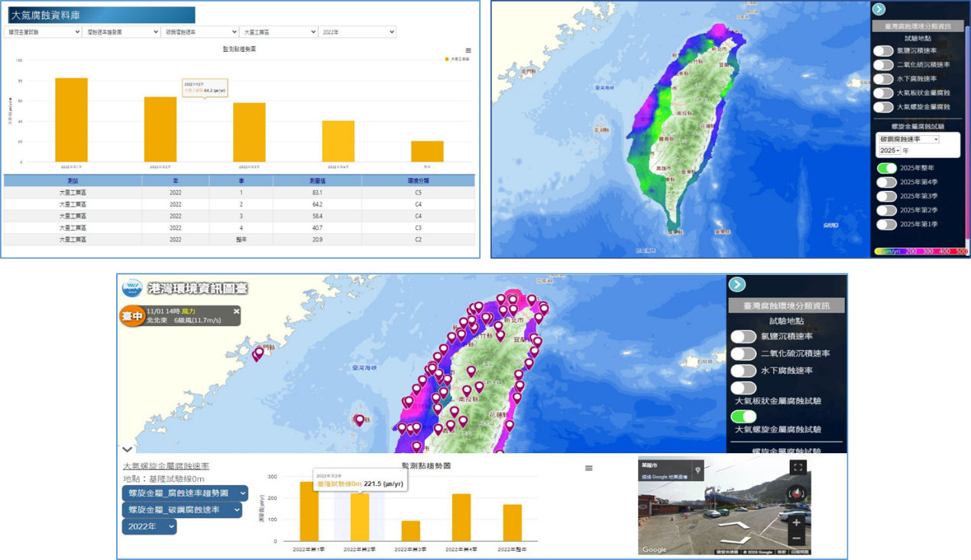Toggle 2025年第4季 layer switch
971x560 pixels.
[886, 182]
